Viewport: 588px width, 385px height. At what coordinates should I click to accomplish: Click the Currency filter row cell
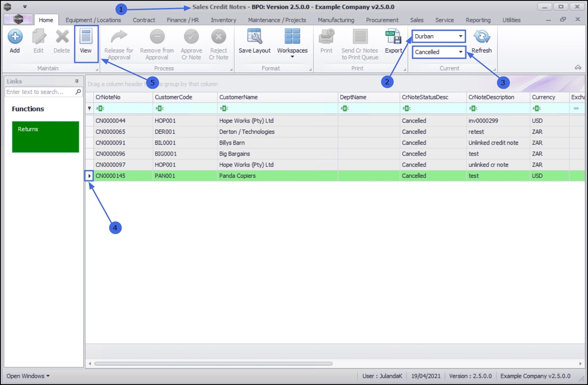click(x=550, y=108)
